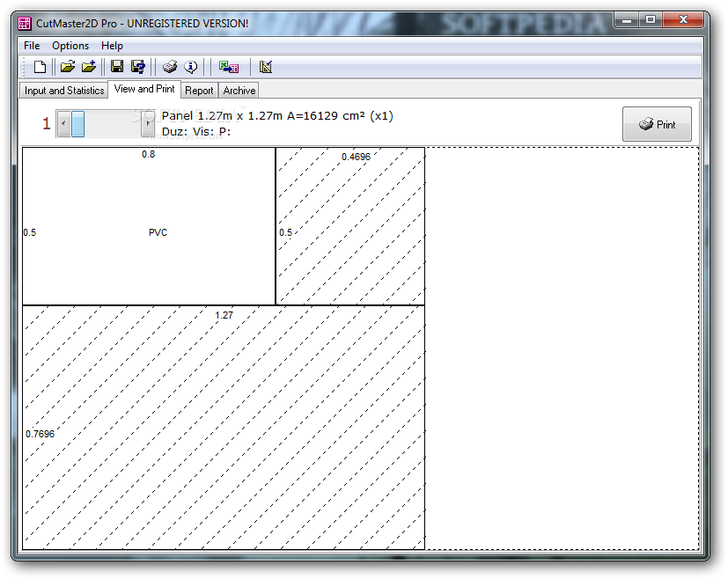The width and height of the screenshot is (728, 579).
Task: Click the PVC part in the layout
Action: [x=149, y=226]
